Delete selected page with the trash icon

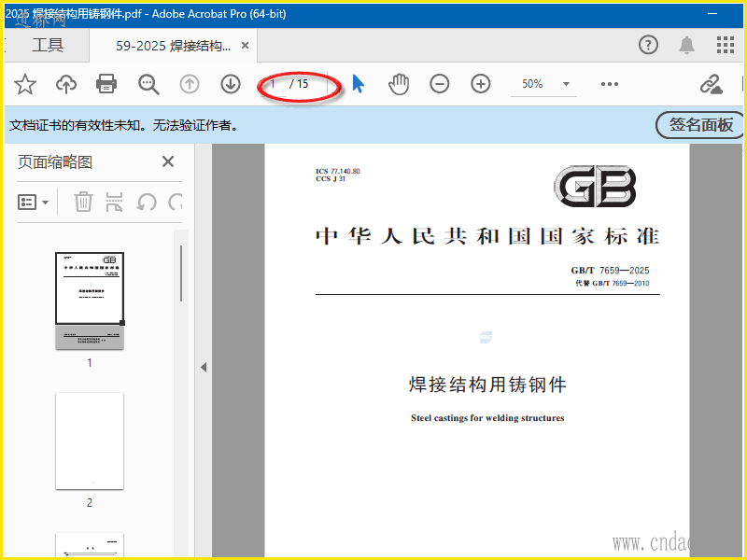83,202
